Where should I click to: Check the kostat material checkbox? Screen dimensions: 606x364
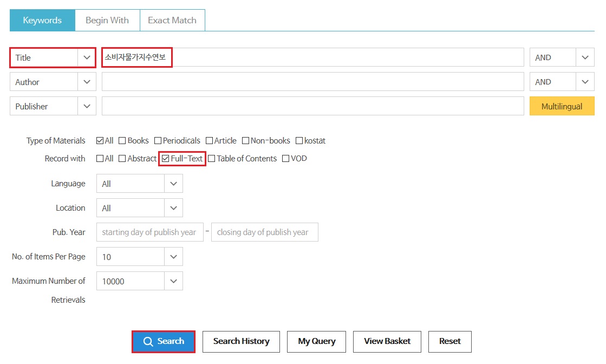[x=299, y=141]
